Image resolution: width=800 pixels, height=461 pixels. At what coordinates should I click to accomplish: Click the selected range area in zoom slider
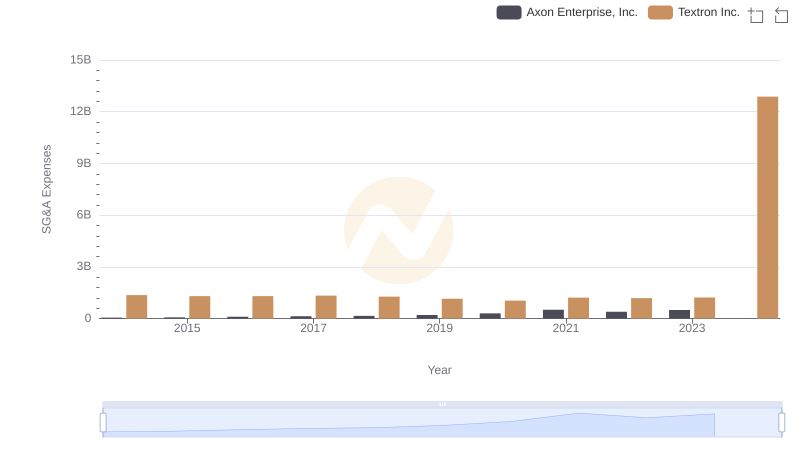[442, 423]
